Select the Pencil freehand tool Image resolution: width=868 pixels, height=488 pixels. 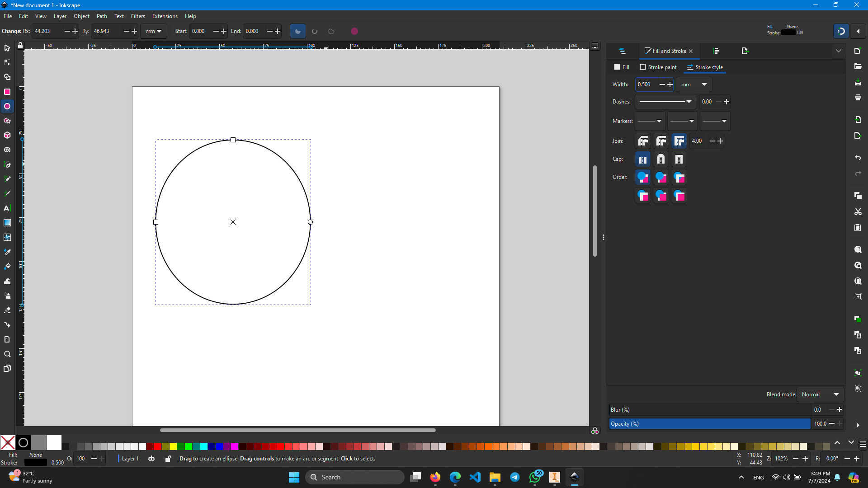[7, 179]
